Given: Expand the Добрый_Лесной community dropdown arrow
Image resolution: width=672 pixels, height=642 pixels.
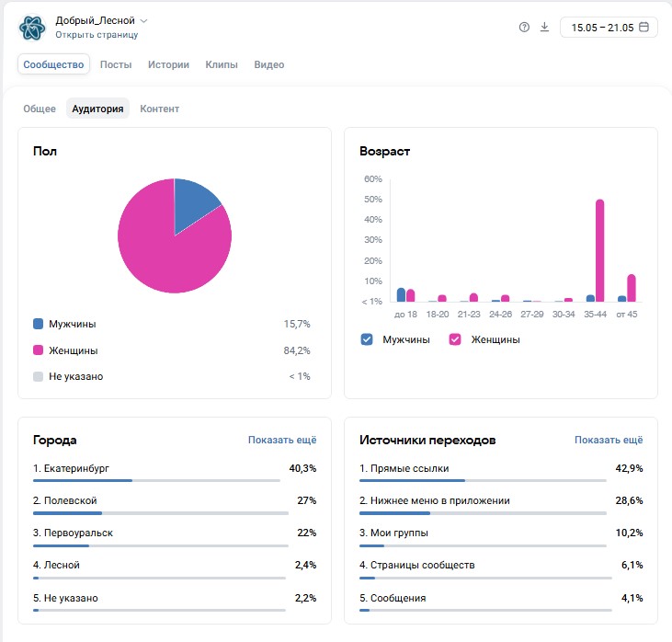Looking at the screenshot, I should coord(144,20).
